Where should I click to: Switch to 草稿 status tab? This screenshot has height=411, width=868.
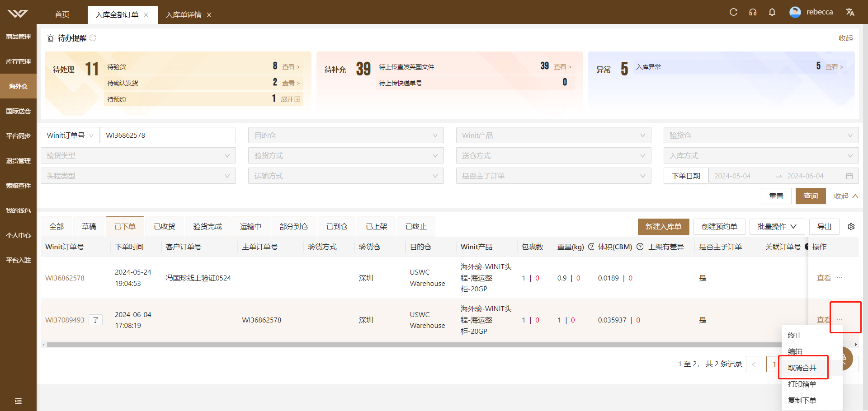pyautogui.click(x=89, y=227)
